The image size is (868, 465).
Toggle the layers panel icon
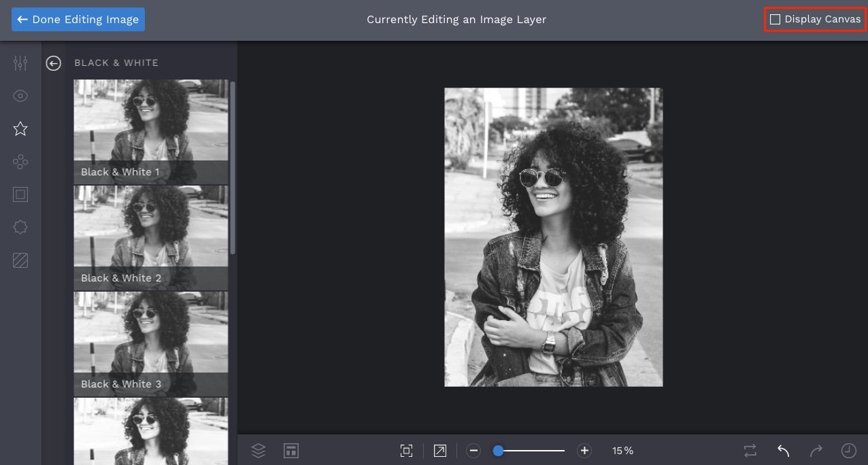tap(258, 450)
